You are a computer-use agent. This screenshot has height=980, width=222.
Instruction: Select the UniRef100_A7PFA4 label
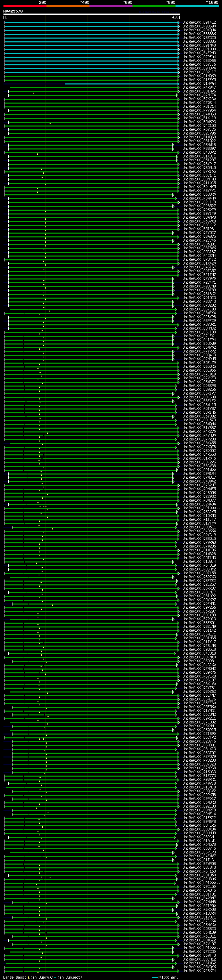[199, 57]
